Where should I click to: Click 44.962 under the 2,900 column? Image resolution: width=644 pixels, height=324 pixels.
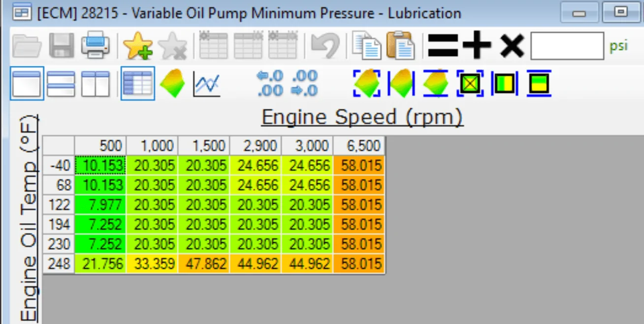point(256,264)
